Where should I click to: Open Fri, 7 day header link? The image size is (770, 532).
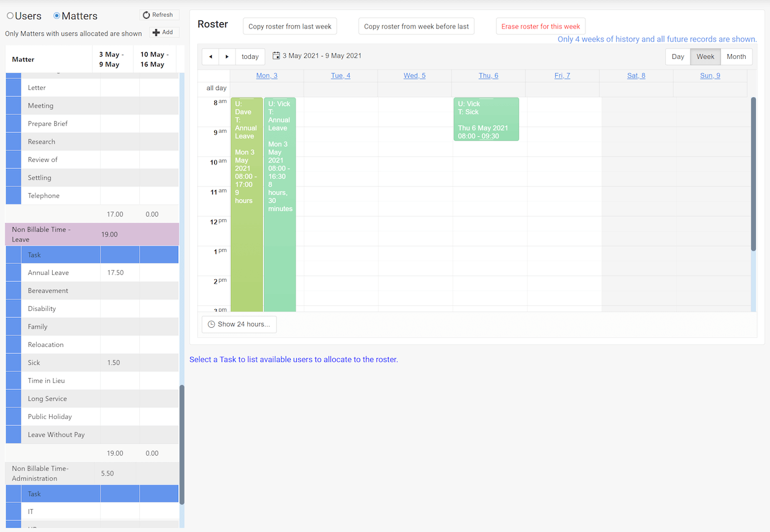563,76
